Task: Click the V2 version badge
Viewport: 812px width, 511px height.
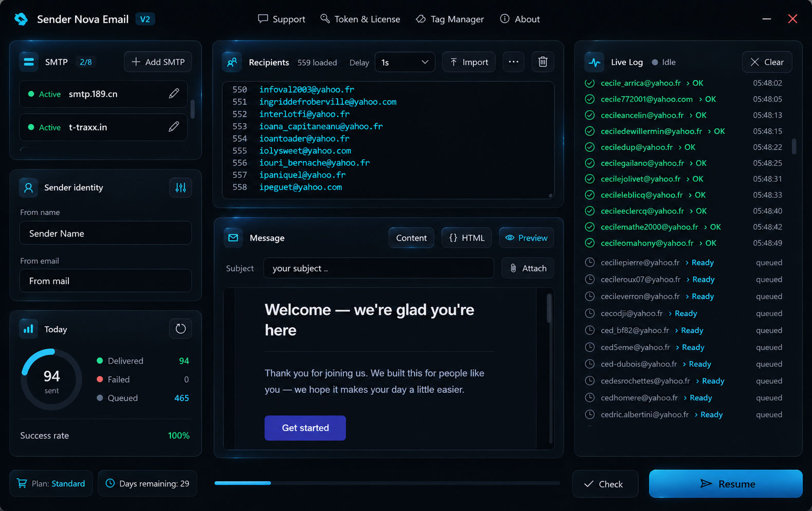Action: coord(145,19)
